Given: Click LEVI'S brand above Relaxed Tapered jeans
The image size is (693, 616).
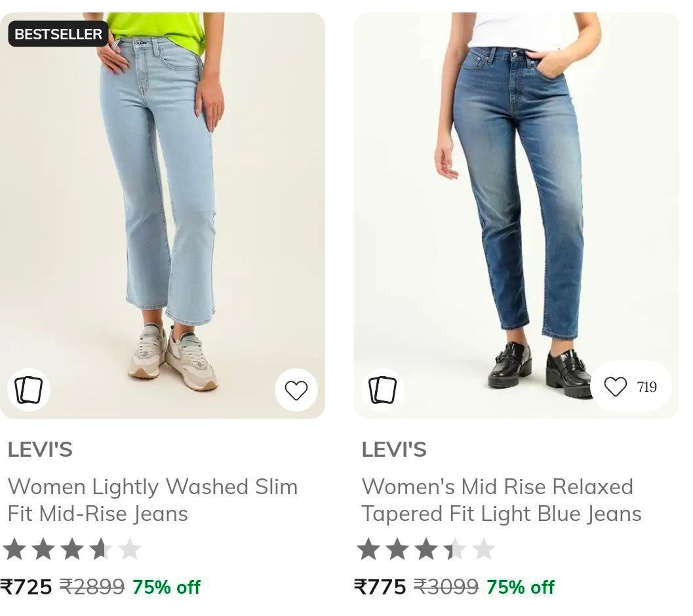Looking at the screenshot, I should 394,450.
